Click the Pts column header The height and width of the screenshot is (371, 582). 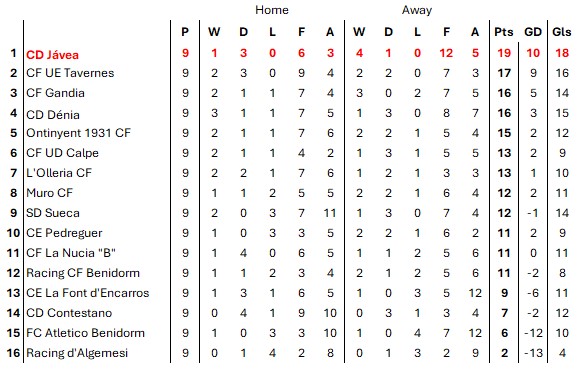click(504, 32)
